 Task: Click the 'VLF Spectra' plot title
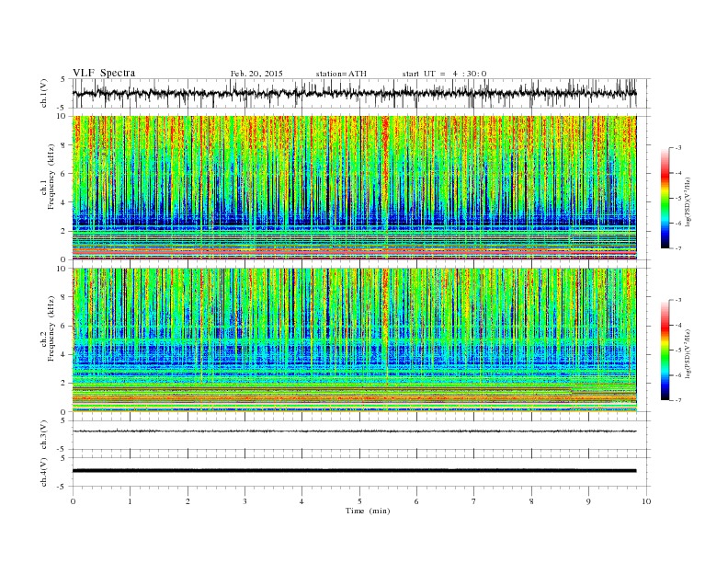pos(104,73)
